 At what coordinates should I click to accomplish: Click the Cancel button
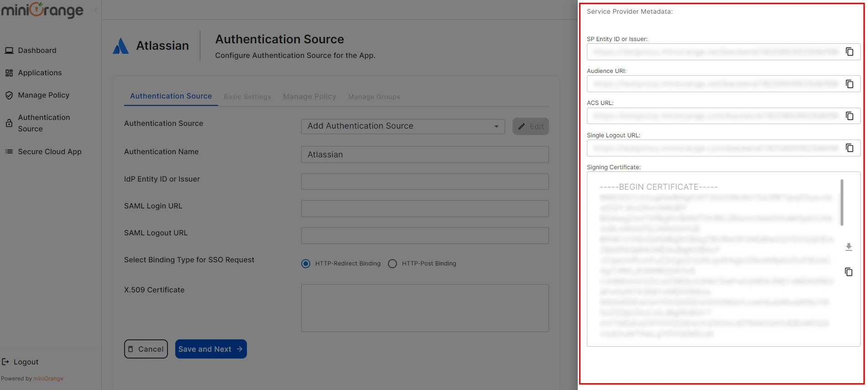(x=146, y=349)
